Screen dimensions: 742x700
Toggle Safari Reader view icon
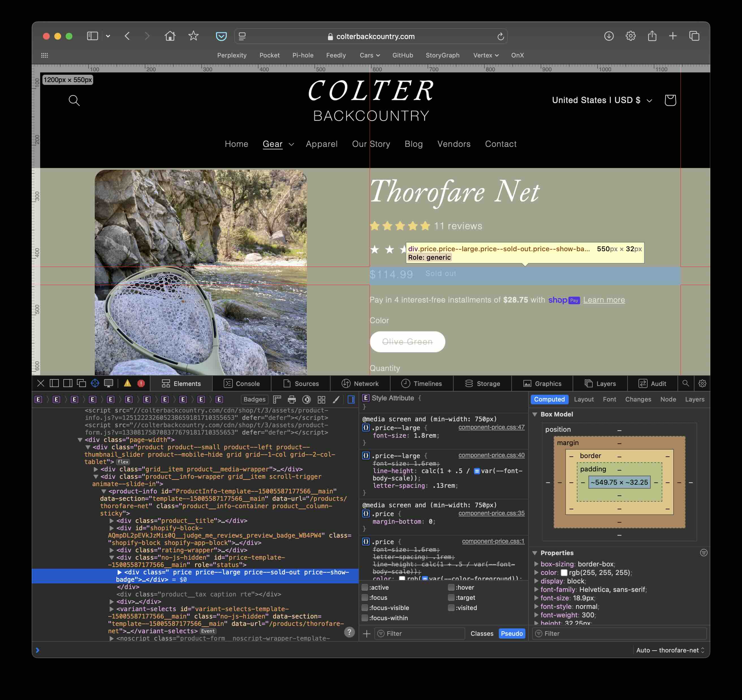point(242,36)
